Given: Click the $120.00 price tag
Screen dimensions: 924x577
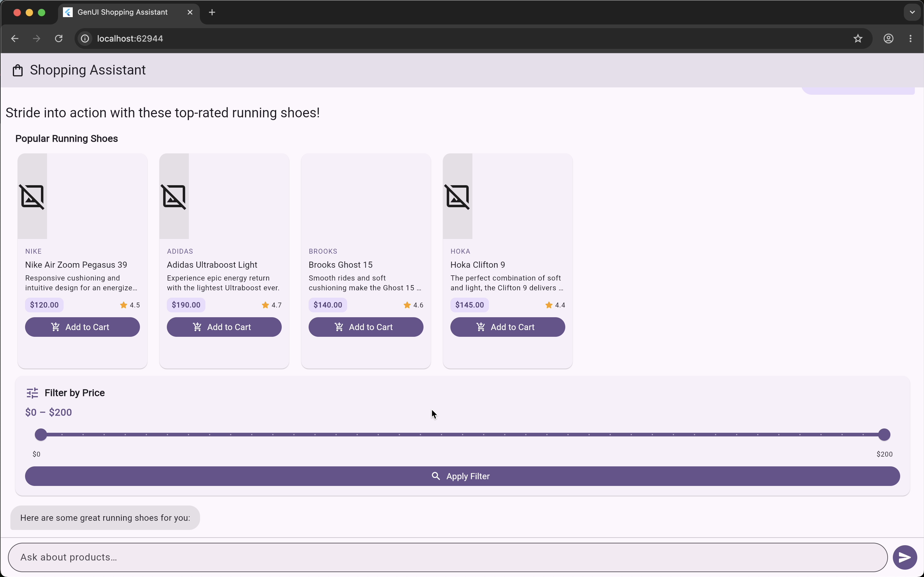Looking at the screenshot, I should 44,305.
